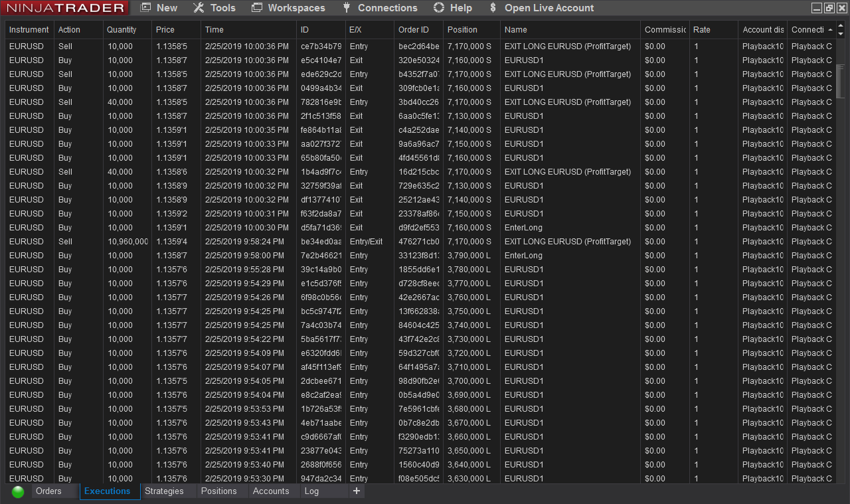Click the dollar sign Open Live Account icon
The image size is (850, 504).
(492, 8)
